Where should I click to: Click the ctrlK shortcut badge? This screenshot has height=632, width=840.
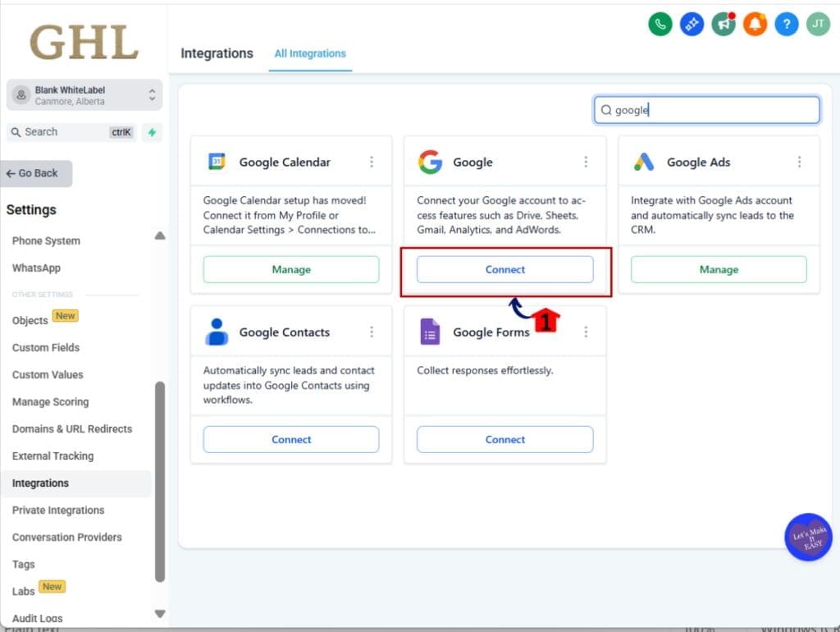[x=121, y=132]
